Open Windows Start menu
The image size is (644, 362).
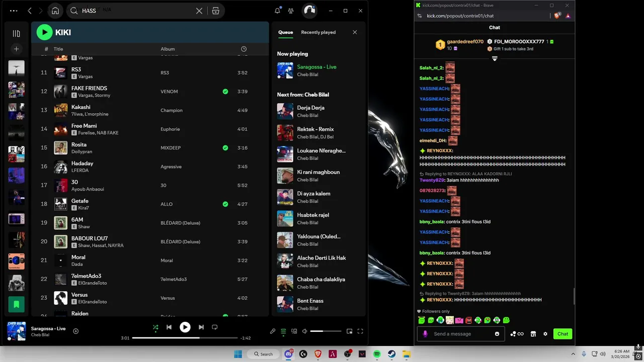(238, 354)
